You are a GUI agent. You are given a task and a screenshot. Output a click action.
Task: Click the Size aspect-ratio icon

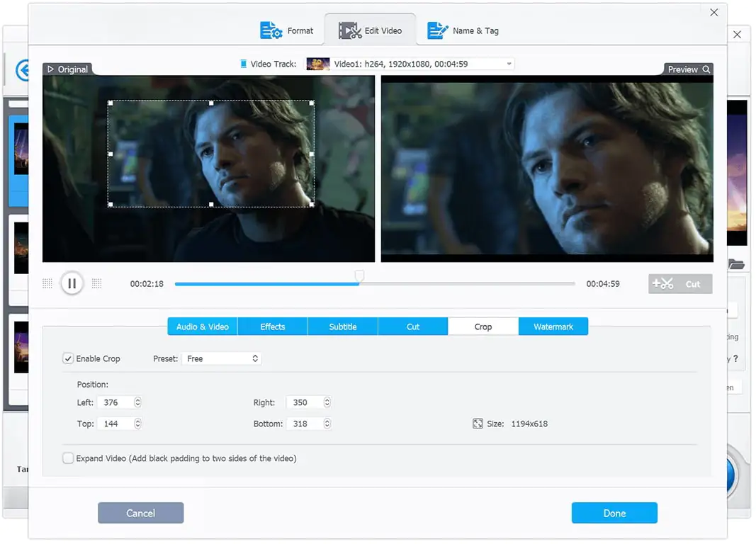[x=478, y=424]
